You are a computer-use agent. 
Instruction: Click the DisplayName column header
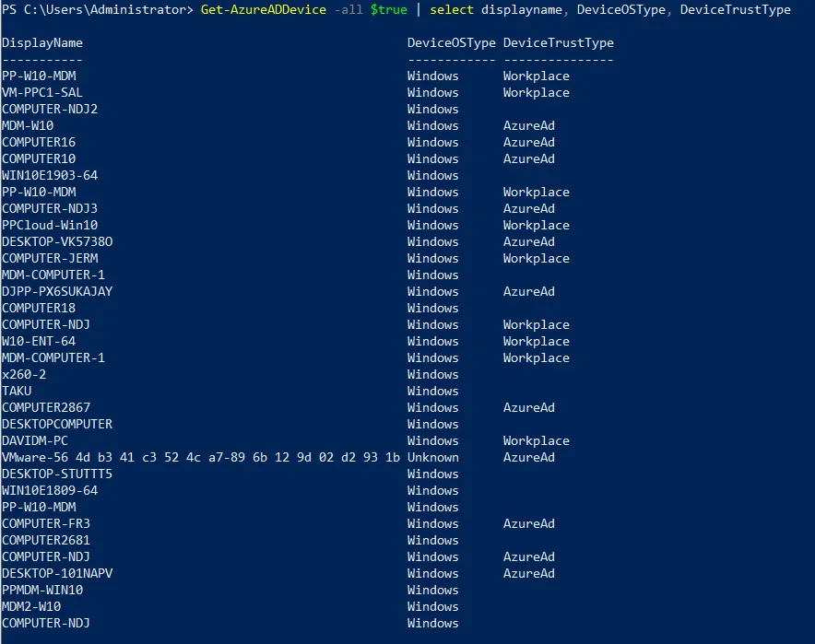coord(42,43)
